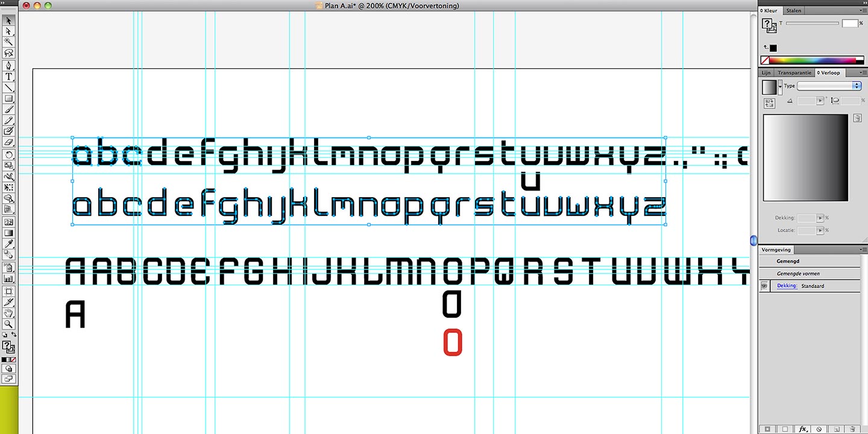Select the Artboard tool
This screenshot has height=434, width=868.
(x=9, y=291)
